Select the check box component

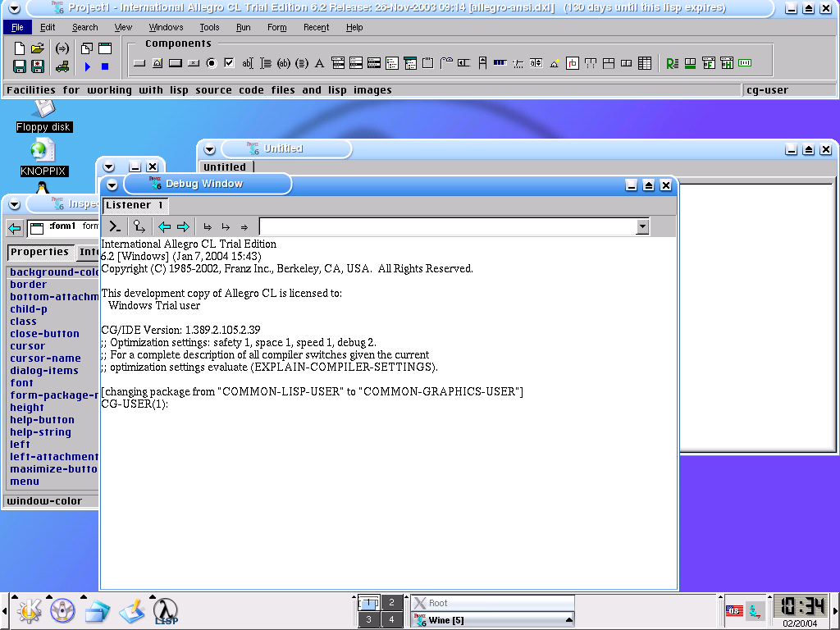point(229,63)
